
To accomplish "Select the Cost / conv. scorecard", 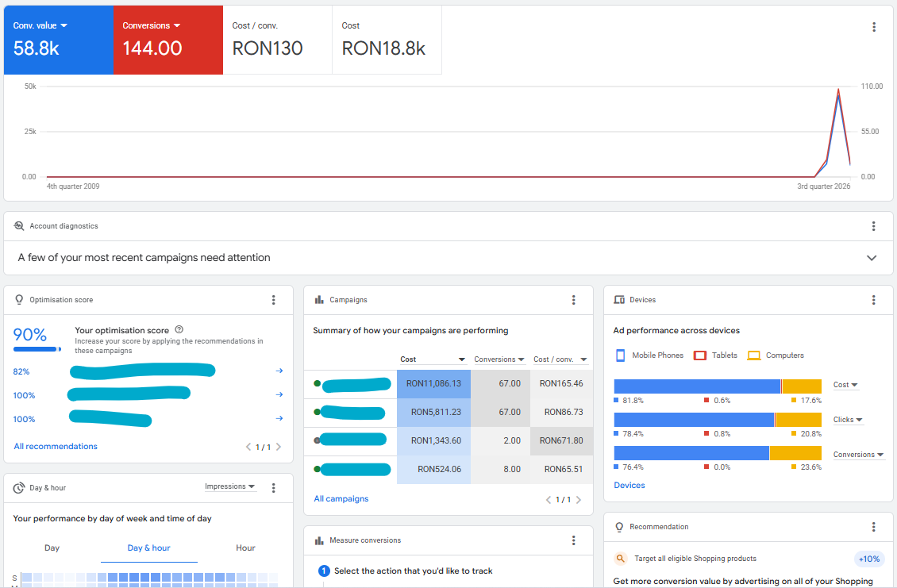I will [x=278, y=40].
